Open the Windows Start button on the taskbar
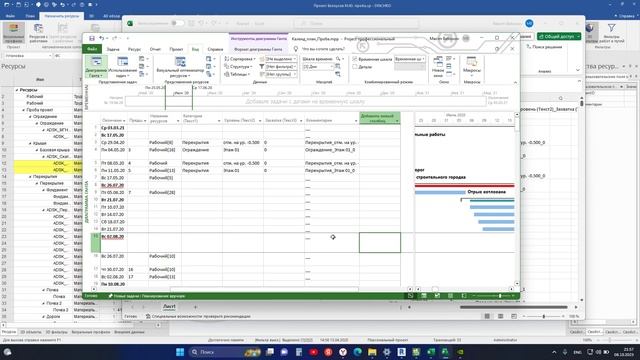640x360 pixels. (180, 352)
